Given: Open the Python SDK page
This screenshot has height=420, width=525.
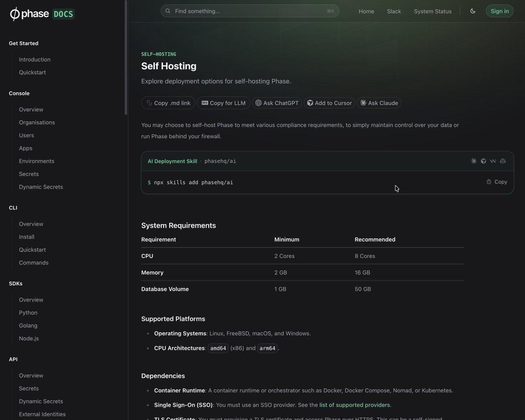Looking at the screenshot, I should 28,312.
